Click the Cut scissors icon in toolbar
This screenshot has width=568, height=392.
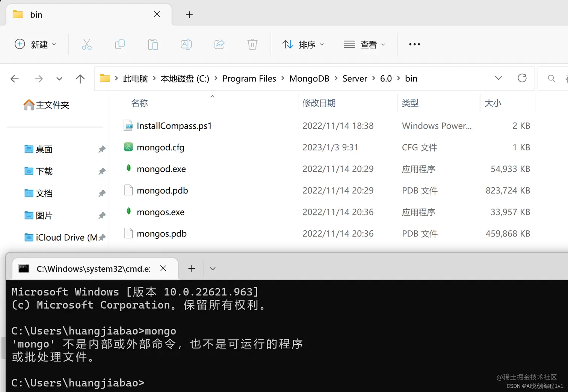point(86,44)
